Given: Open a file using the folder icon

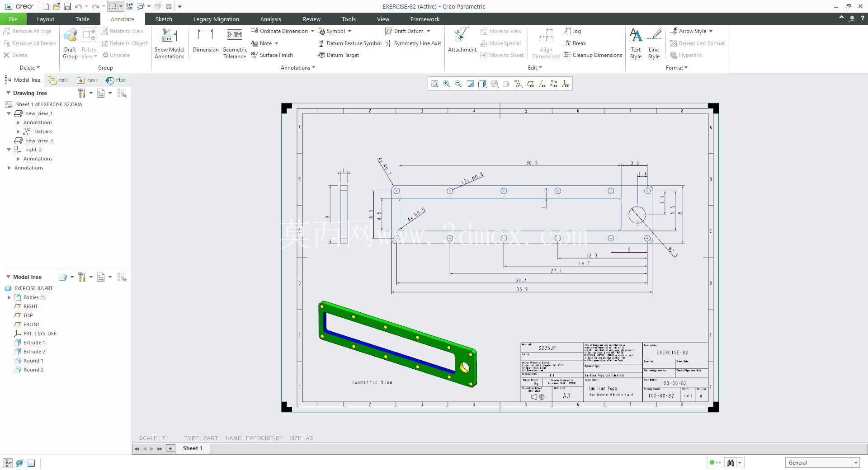Looking at the screenshot, I should [57, 6].
